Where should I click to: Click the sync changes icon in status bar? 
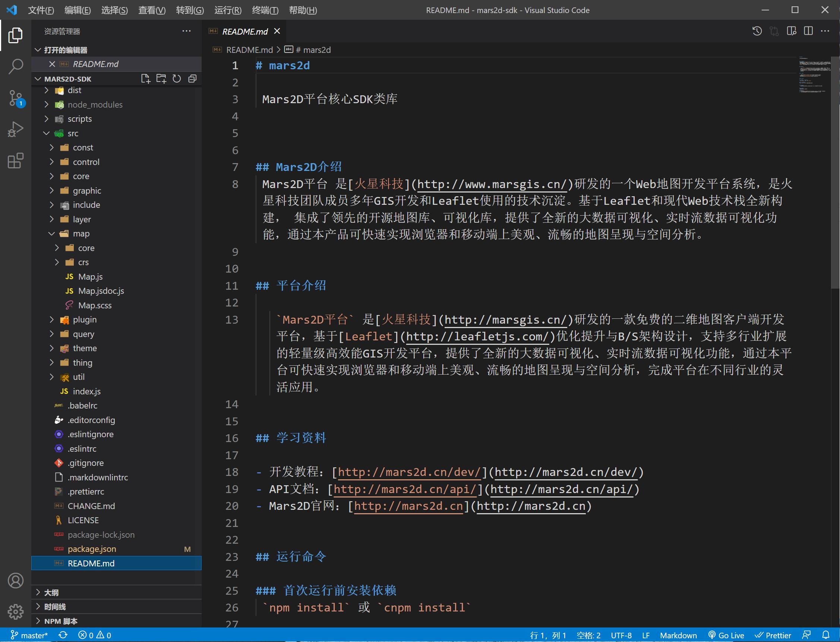click(x=63, y=635)
